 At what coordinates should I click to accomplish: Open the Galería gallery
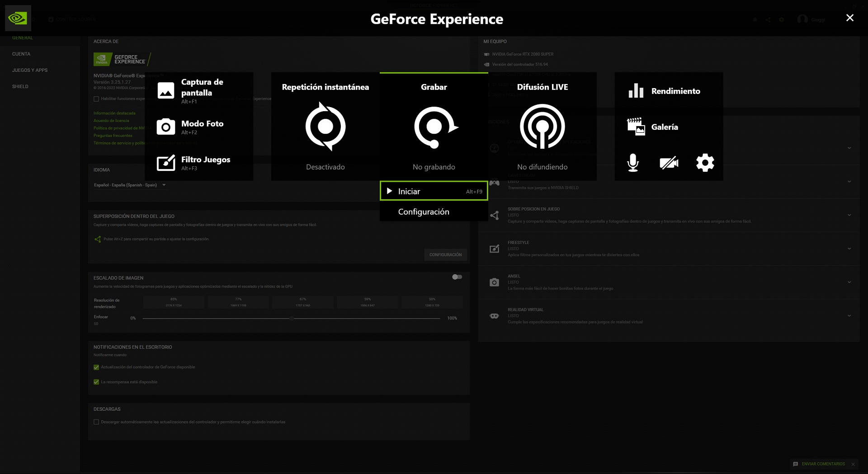669,127
